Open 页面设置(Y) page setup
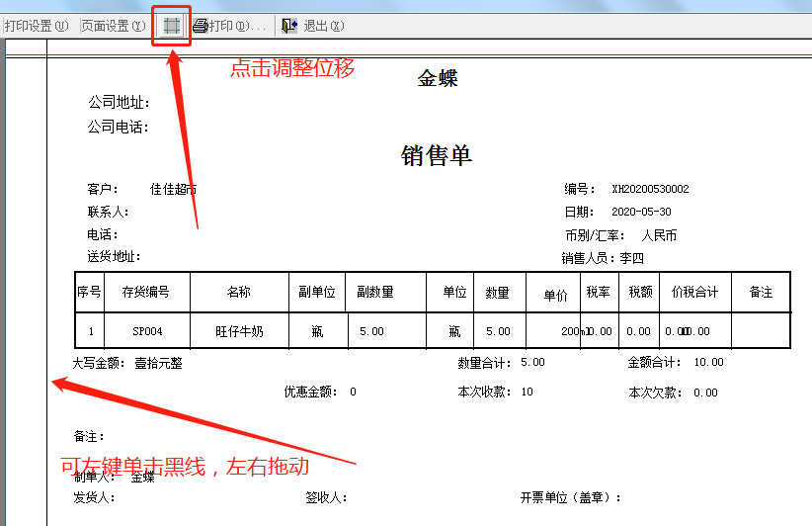 pos(114,26)
